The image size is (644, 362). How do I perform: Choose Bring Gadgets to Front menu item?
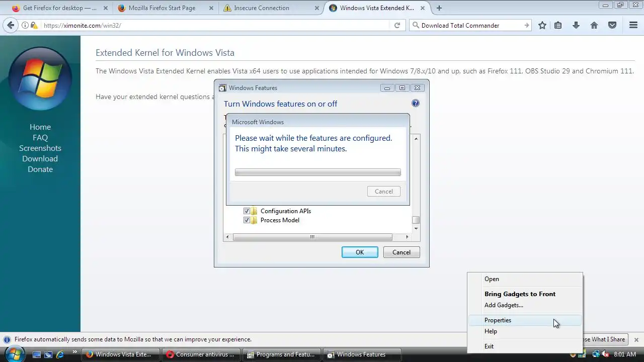525,294
